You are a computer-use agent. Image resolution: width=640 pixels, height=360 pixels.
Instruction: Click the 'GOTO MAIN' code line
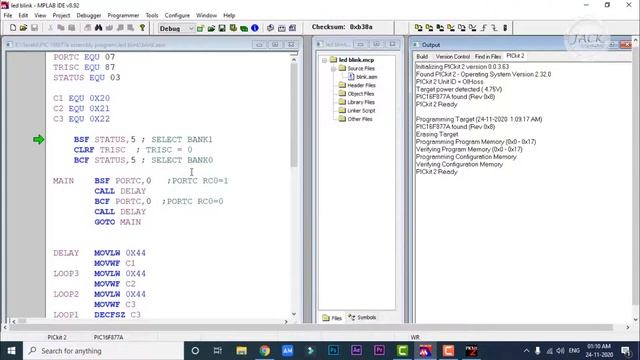click(118, 222)
